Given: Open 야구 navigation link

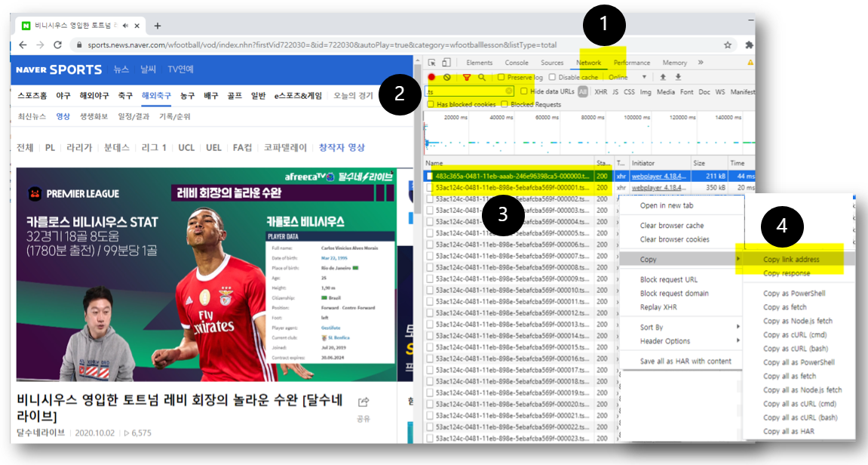Looking at the screenshot, I should 63,96.
